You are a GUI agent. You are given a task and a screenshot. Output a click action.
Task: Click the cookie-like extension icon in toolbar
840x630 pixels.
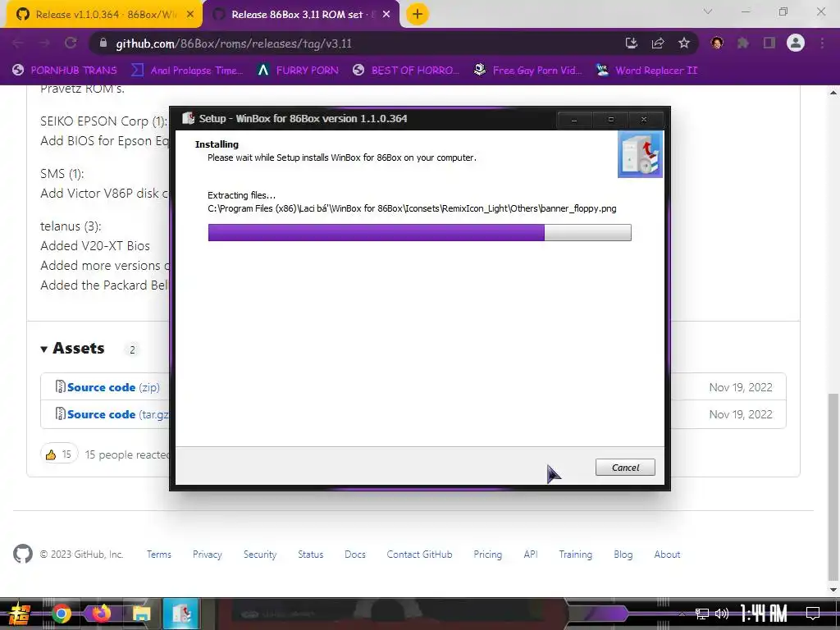point(717,43)
